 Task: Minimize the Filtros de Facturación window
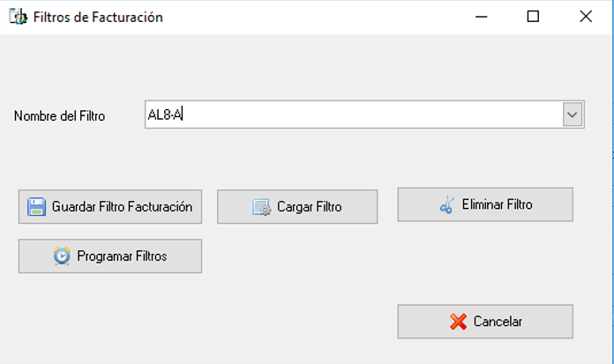(x=482, y=17)
